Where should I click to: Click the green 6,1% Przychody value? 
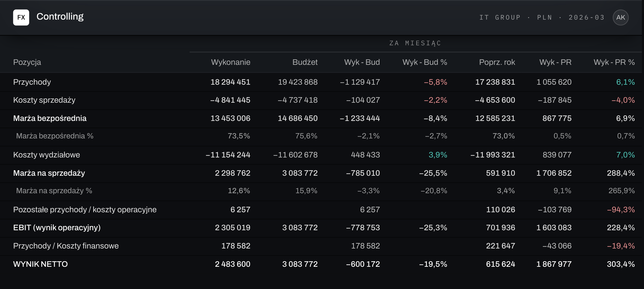[625, 82]
